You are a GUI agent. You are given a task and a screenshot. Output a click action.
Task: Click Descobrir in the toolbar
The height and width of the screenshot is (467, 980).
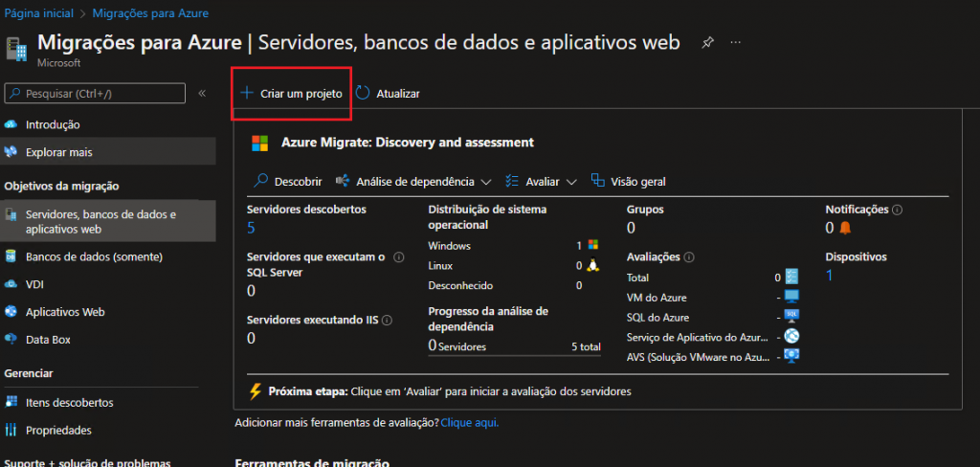click(x=289, y=181)
